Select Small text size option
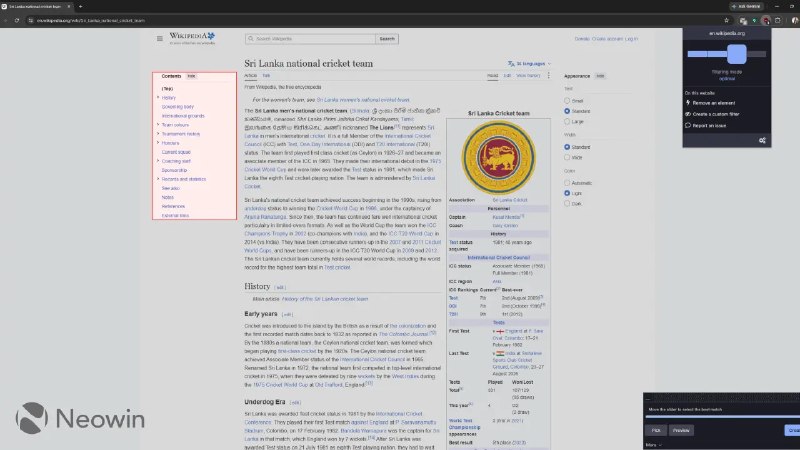Viewport: 800px width, 450px height. pyautogui.click(x=567, y=101)
